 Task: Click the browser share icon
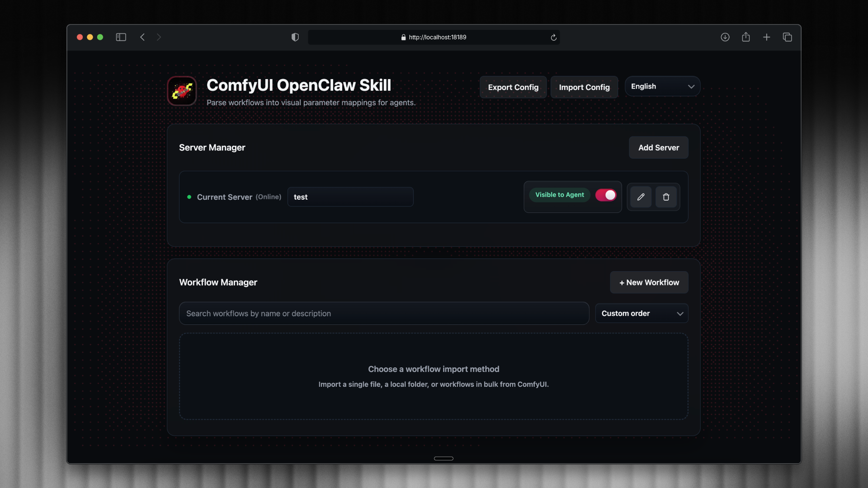[x=746, y=37]
